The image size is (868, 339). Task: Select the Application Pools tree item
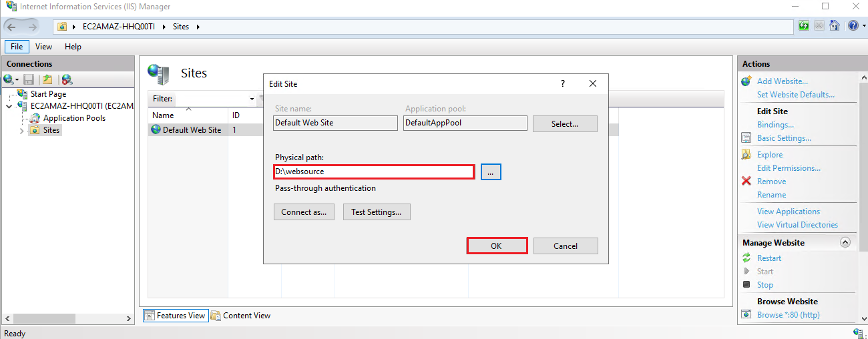pos(74,118)
